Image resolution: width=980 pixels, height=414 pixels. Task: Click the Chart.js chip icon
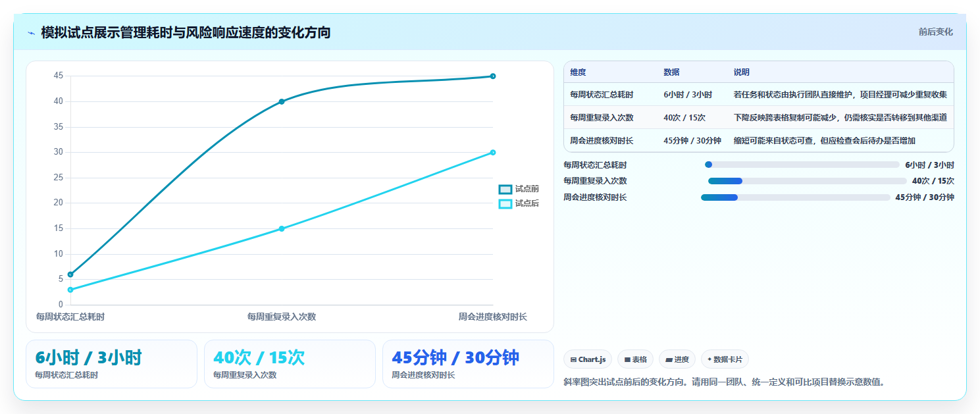pyautogui.click(x=573, y=360)
